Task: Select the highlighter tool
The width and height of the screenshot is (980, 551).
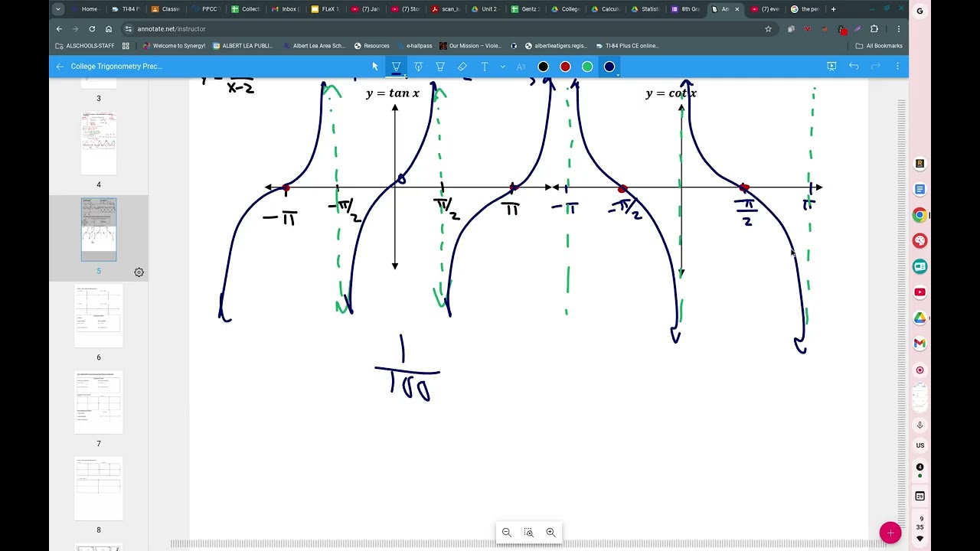Action: pyautogui.click(x=440, y=67)
